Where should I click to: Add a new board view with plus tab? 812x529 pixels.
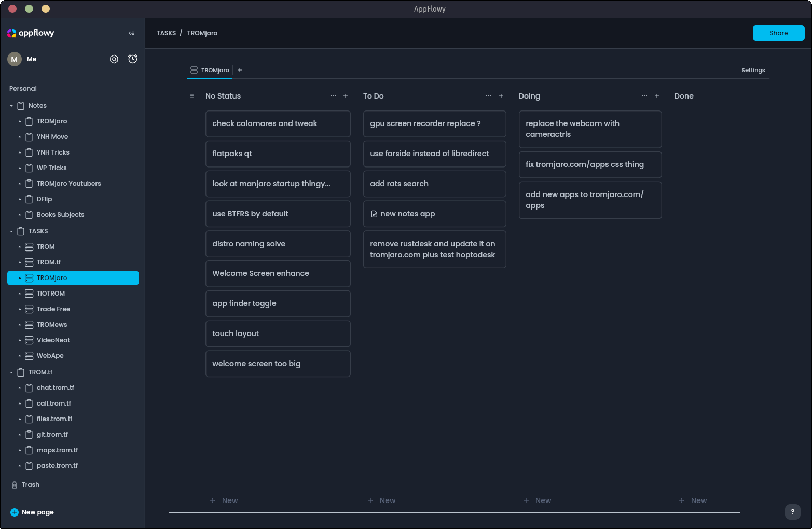(240, 70)
